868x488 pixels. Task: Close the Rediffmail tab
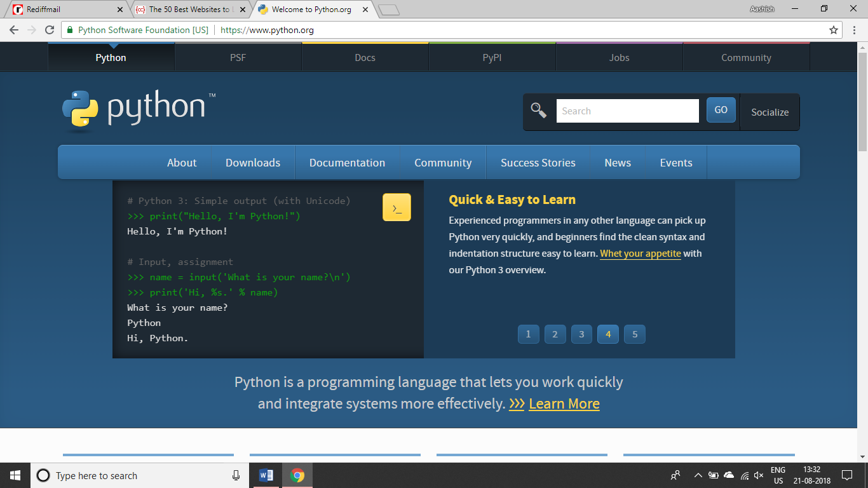click(121, 10)
